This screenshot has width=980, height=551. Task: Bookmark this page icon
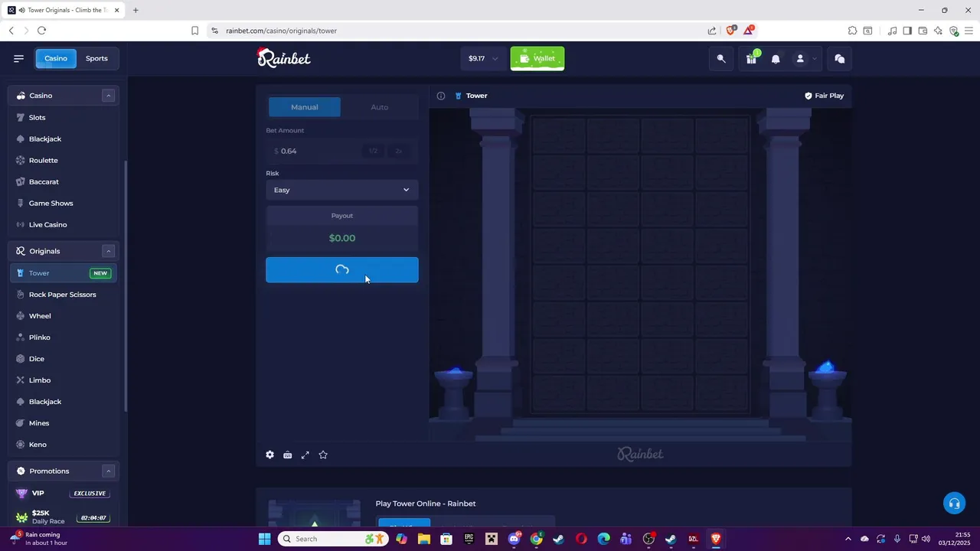194,31
